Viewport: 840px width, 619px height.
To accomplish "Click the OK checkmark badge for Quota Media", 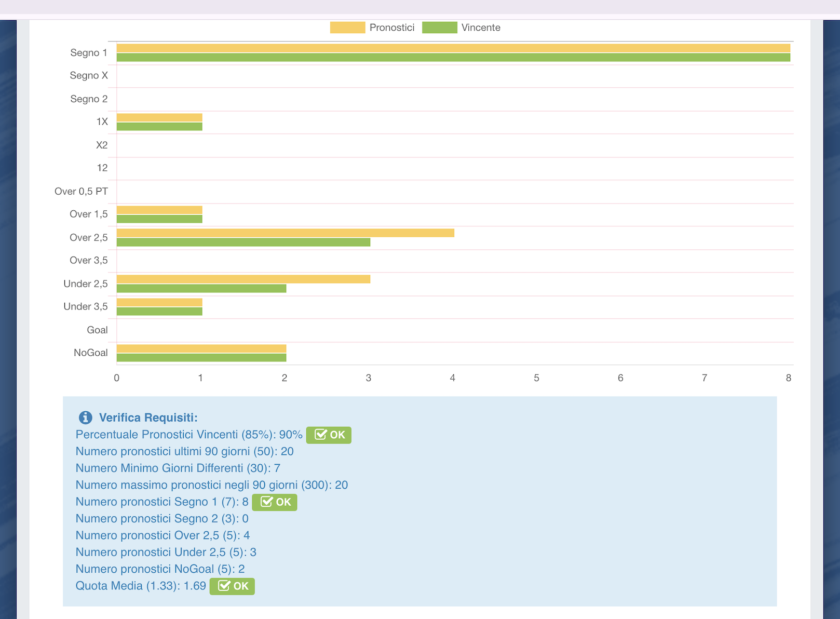I will point(232,586).
